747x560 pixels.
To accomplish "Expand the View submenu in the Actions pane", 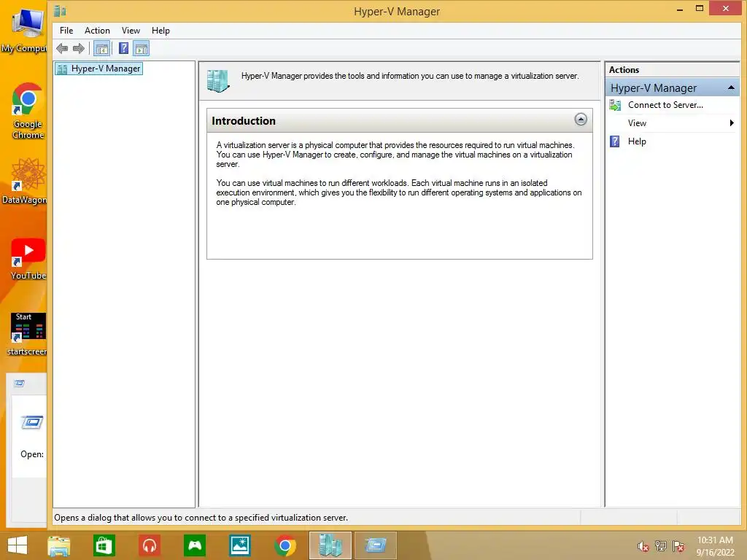I will click(672, 123).
